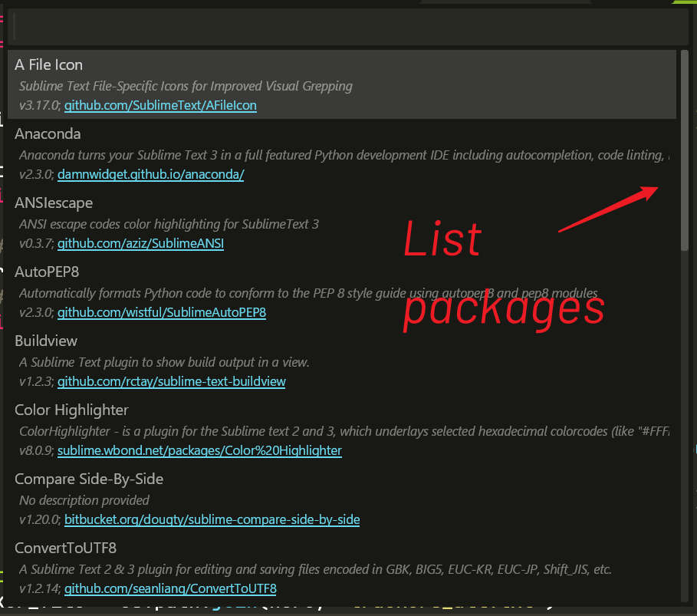Viewport: 697px width, 616px height.
Task: Select the AutoPEP8 package entry
Action: click(47, 272)
